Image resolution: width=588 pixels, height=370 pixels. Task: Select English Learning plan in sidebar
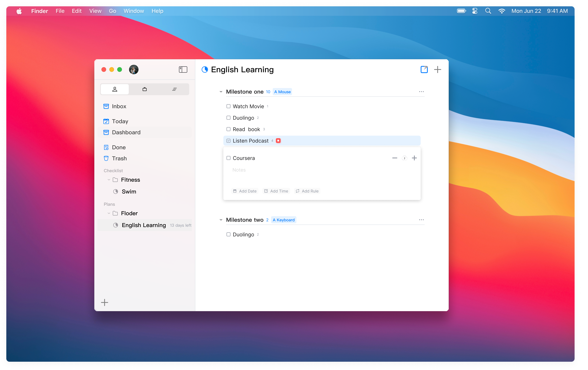pyautogui.click(x=145, y=225)
